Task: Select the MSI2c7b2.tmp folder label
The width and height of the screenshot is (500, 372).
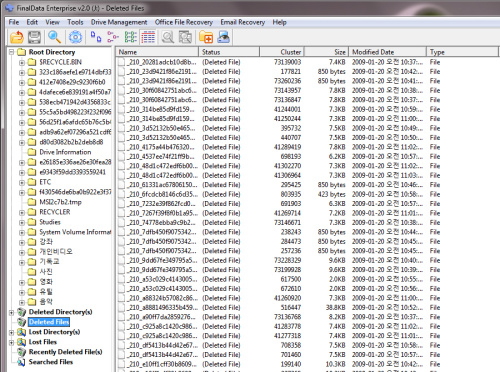Action: click(x=60, y=202)
